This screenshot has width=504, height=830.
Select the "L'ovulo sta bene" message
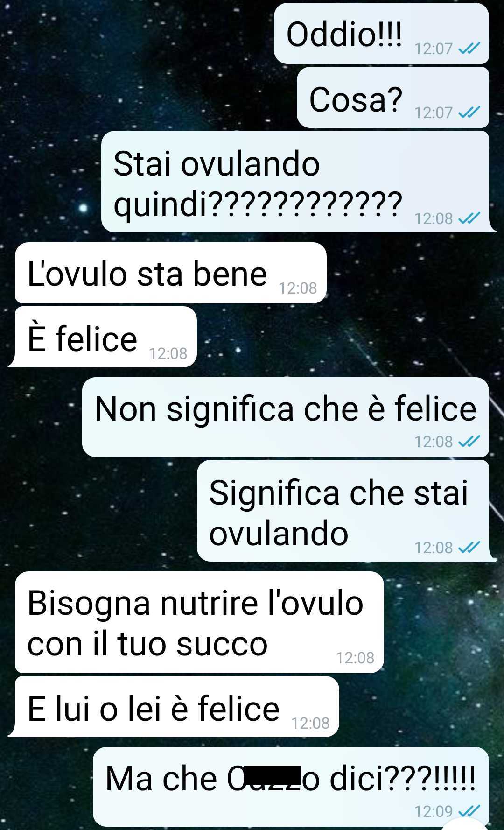tap(171, 273)
